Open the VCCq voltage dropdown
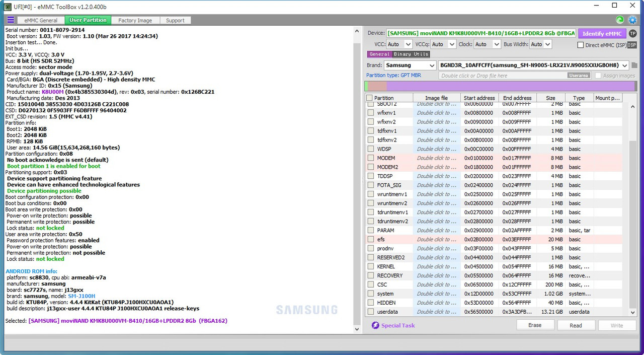Image resolution: width=644 pixels, height=355 pixels. pyautogui.click(x=443, y=44)
